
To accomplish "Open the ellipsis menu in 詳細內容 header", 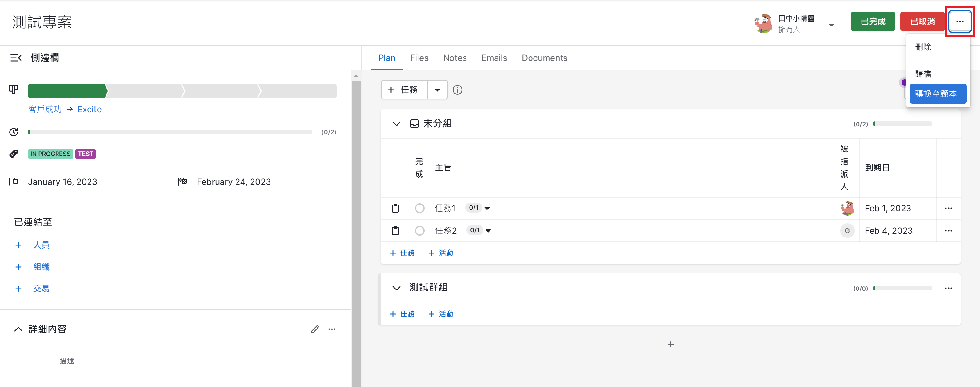I will click(332, 329).
